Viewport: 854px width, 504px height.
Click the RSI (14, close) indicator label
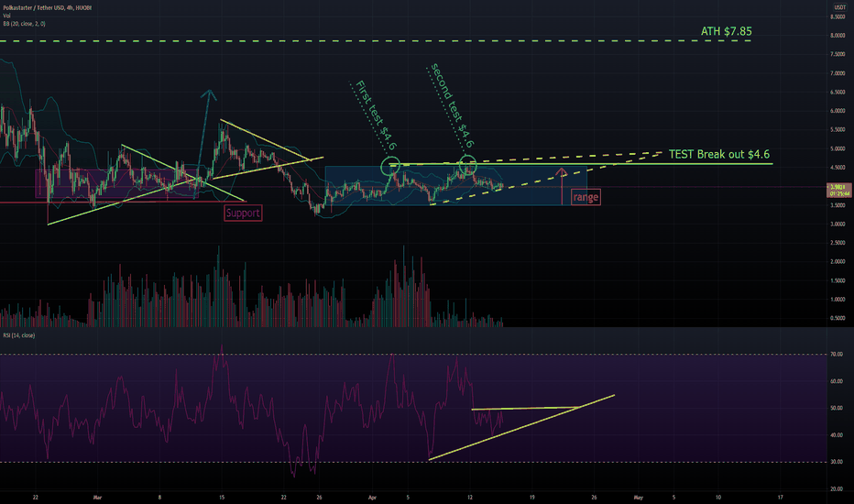[x=19, y=335]
